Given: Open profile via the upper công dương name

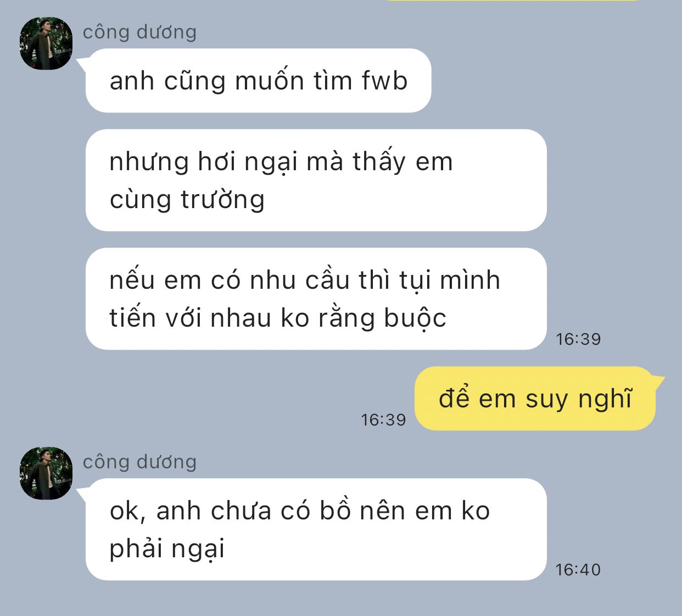Looking at the screenshot, I should coord(139,32).
